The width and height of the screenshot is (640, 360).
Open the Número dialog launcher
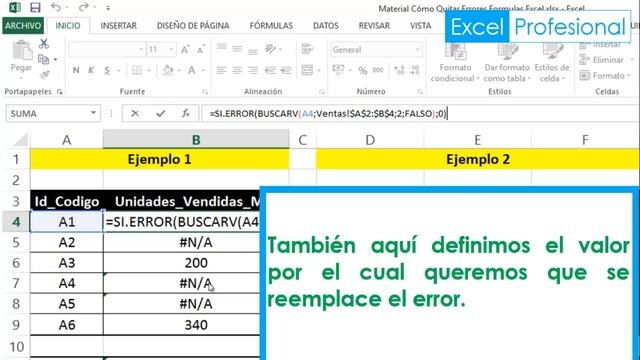pos(420,92)
